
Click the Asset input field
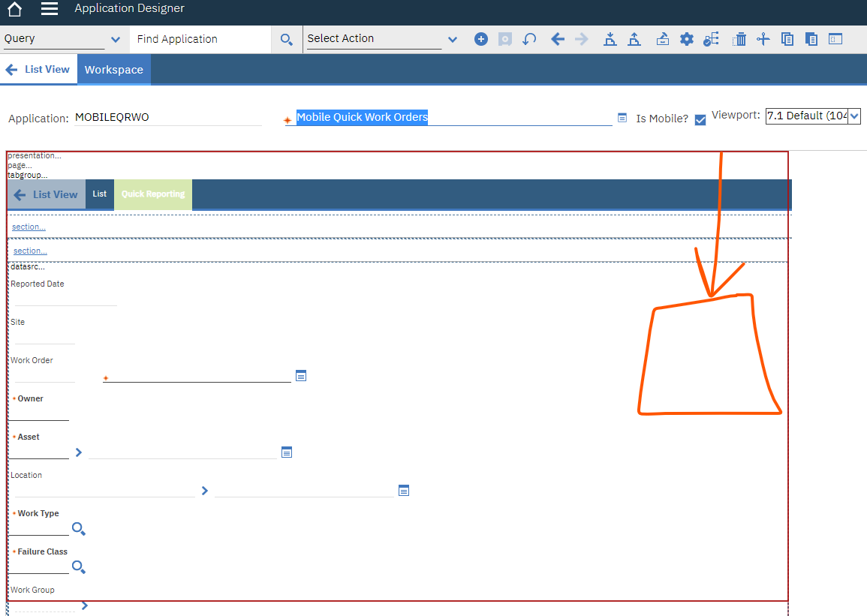[39, 452]
